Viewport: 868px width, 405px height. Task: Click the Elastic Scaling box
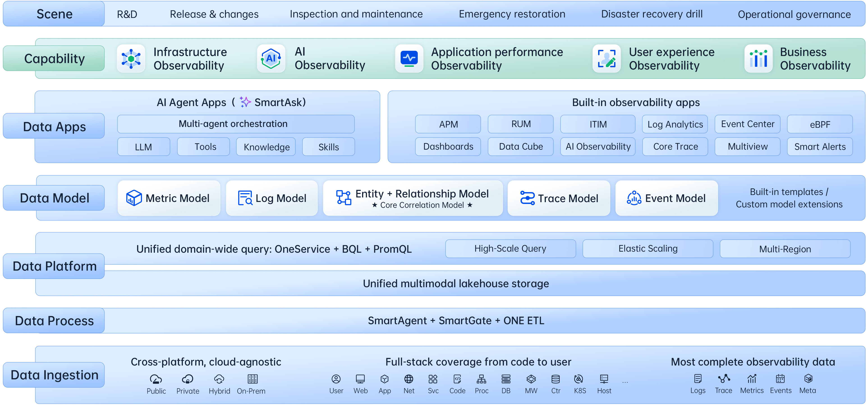click(648, 249)
